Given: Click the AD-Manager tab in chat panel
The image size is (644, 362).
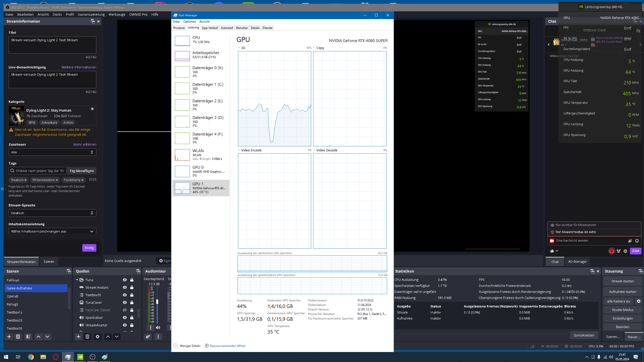Looking at the screenshot, I should 577,262.
